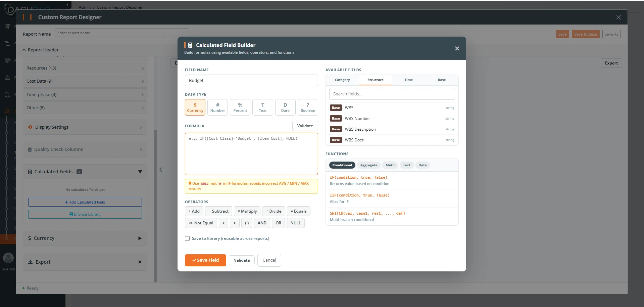
Task: Insert the Subtract operator
Action: pyautogui.click(x=218, y=211)
